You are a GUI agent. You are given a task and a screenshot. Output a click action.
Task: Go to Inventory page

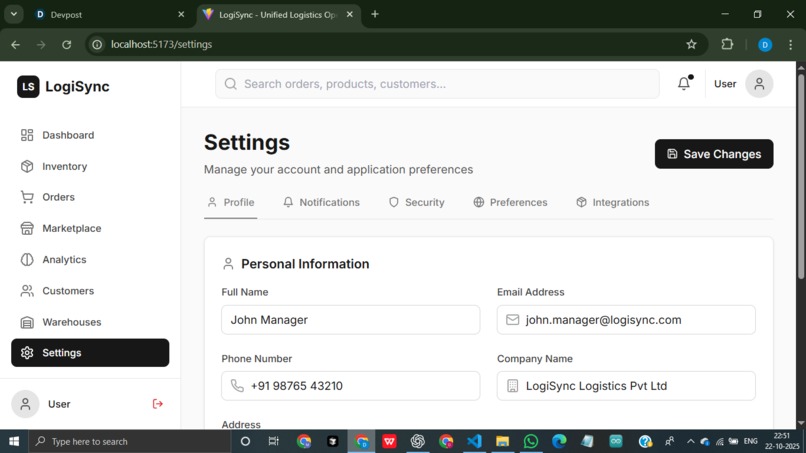90,166
